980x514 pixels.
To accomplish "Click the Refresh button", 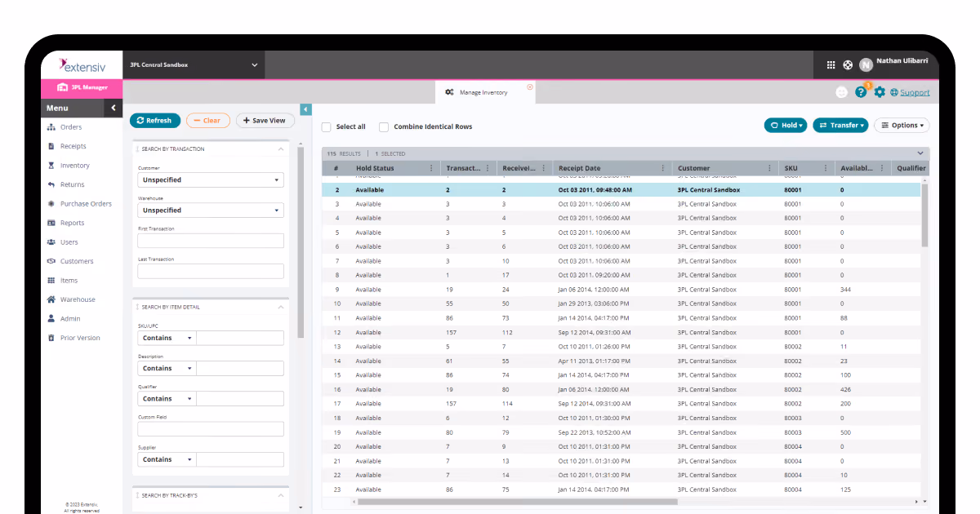I will coord(154,120).
